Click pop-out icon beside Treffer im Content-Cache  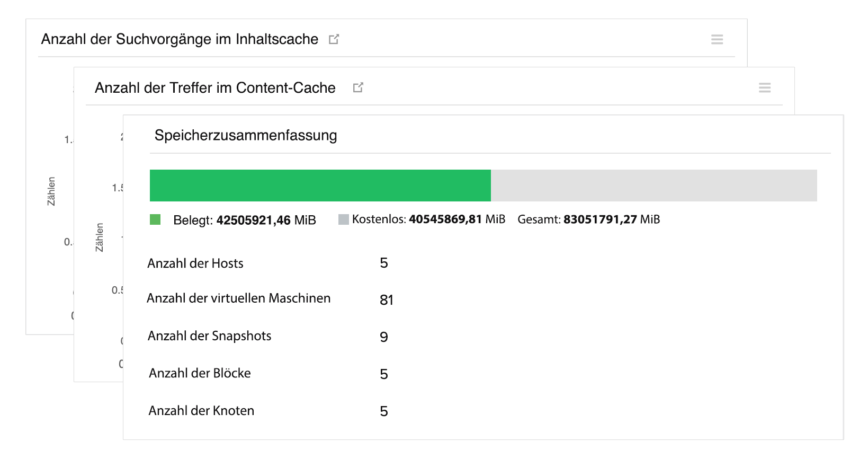(x=358, y=87)
